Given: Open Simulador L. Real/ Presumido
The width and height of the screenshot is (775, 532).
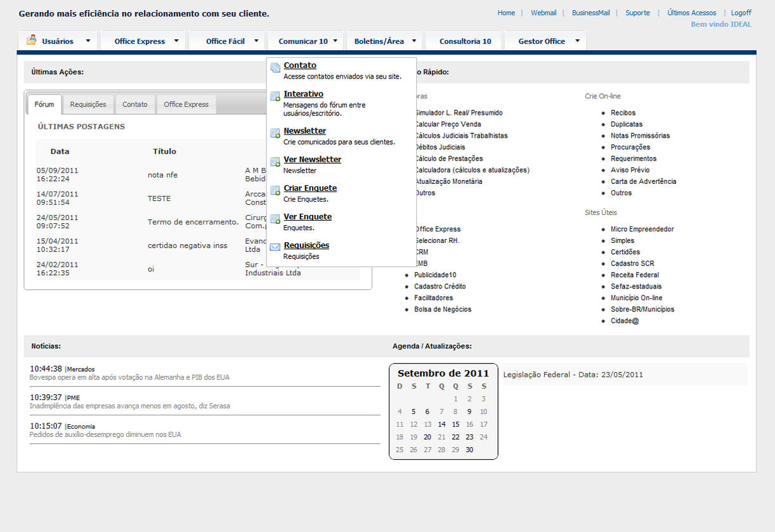Looking at the screenshot, I should (460, 113).
